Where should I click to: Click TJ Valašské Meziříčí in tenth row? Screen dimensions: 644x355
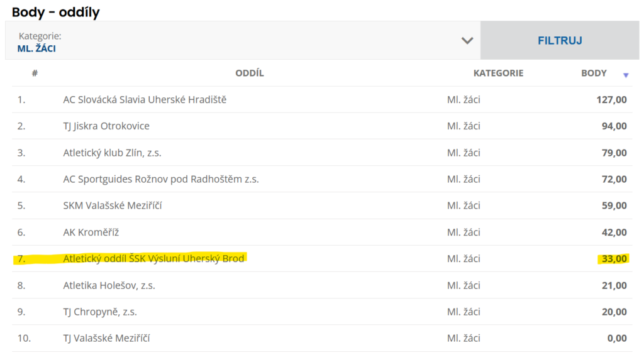click(106, 338)
